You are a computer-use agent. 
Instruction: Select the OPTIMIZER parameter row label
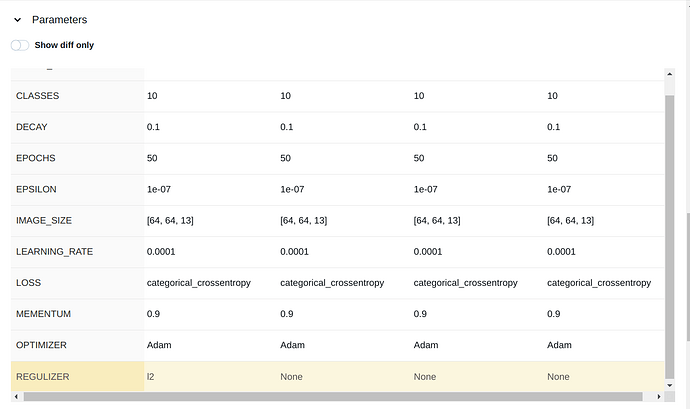click(43, 345)
